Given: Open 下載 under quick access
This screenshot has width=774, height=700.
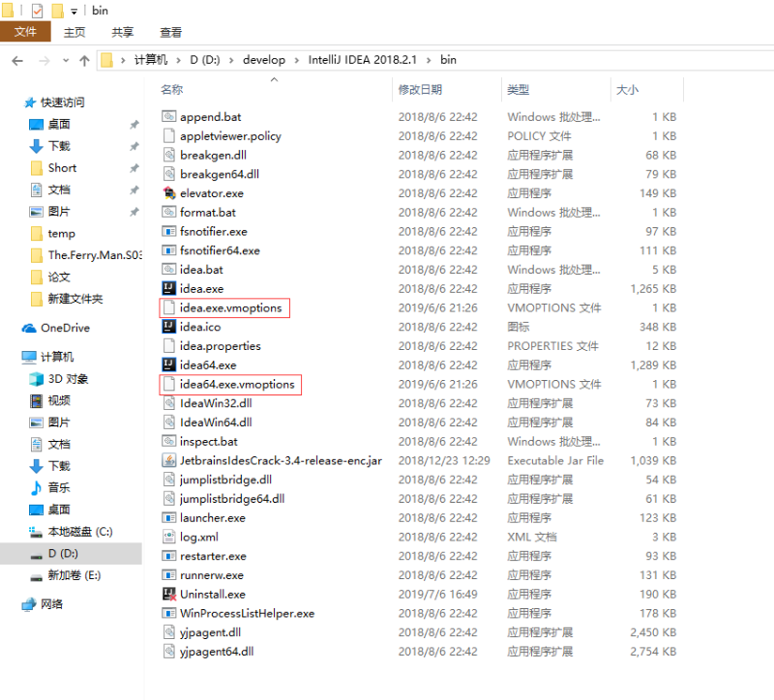Looking at the screenshot, I should point(59,146).
